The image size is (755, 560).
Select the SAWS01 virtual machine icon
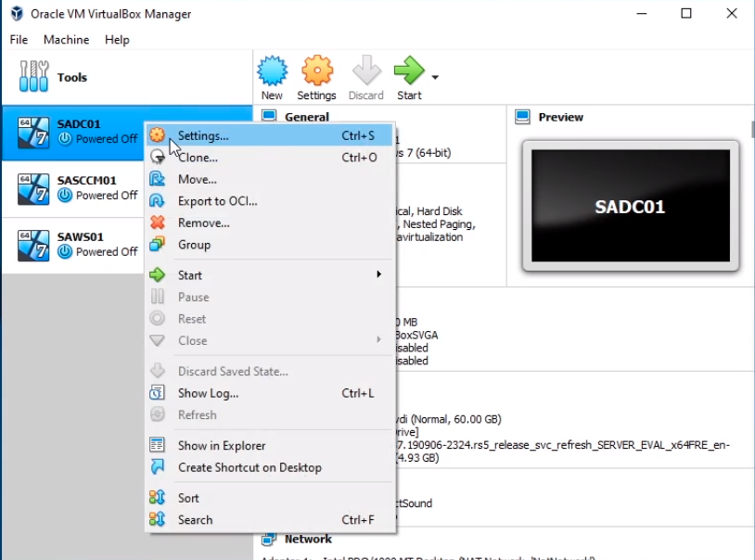pyautogui.click(x=34, y=245)
